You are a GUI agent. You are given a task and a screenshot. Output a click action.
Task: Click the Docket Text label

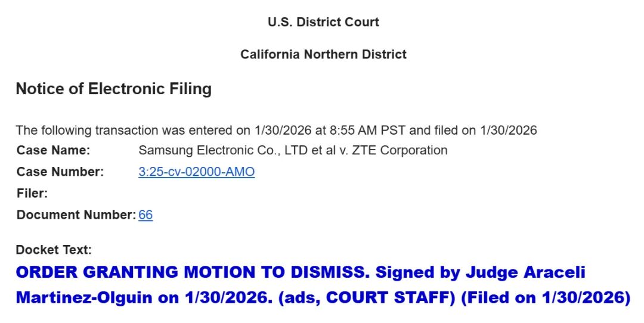(x=54, y=250)
